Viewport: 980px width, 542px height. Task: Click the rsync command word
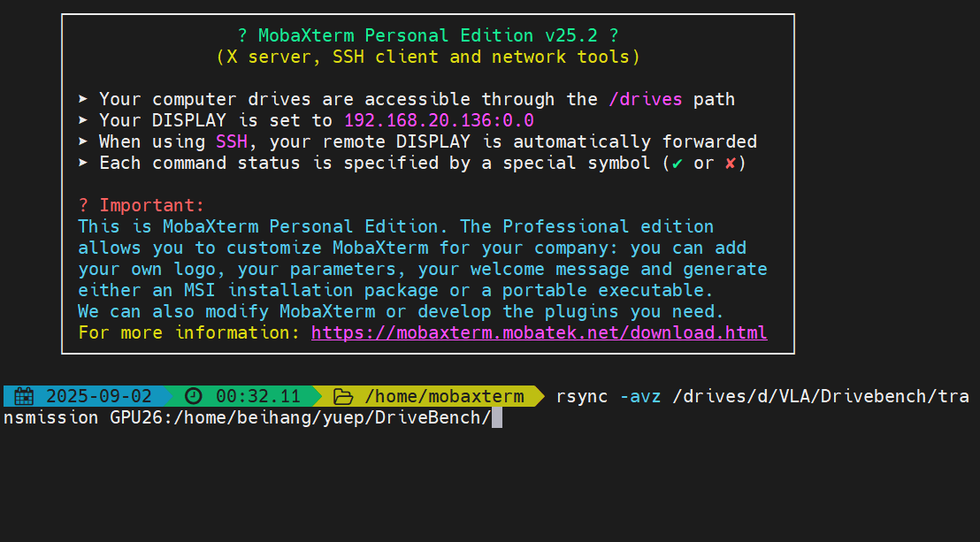pos(582,396)
